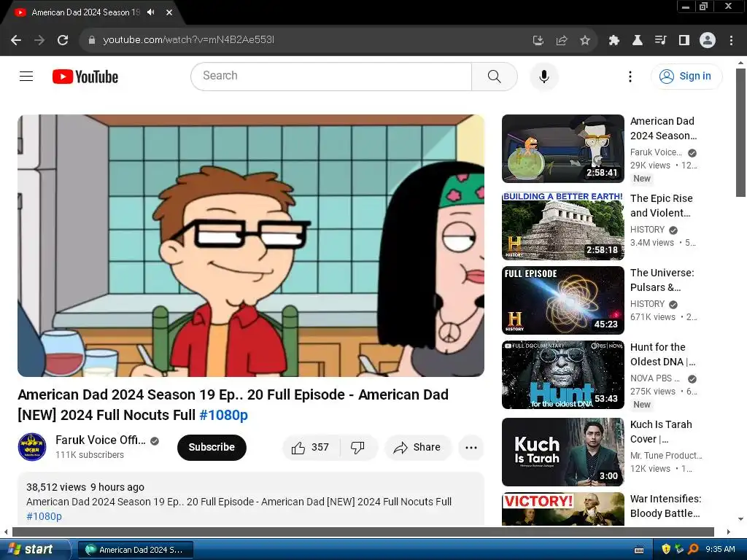Close the American Dad browser tab
The width and height of the screenshot is (747, 560).
[169, 12]
